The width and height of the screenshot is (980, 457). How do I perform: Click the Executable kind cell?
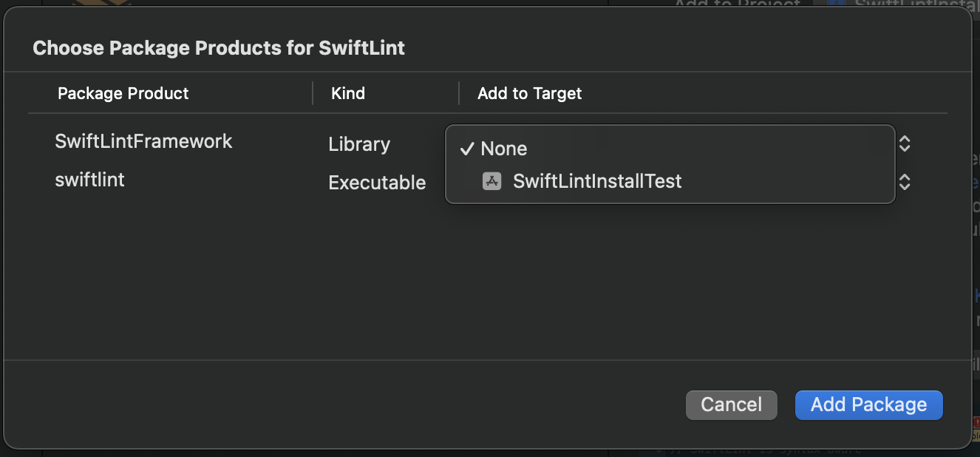pyautogui.click(x=377, y=183)
